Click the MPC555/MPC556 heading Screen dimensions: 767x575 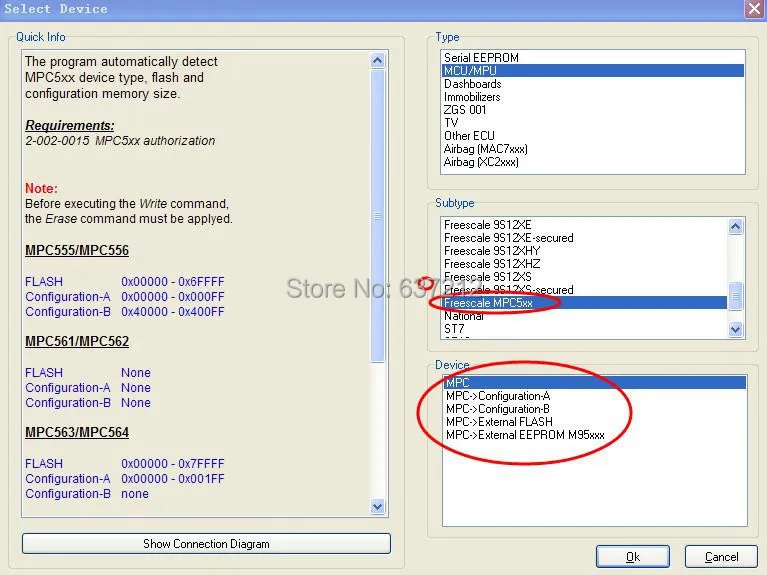77,250
